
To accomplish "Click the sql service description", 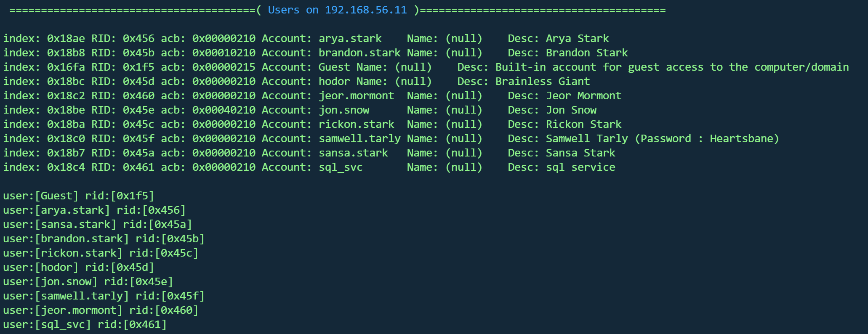I will point(580,167).
